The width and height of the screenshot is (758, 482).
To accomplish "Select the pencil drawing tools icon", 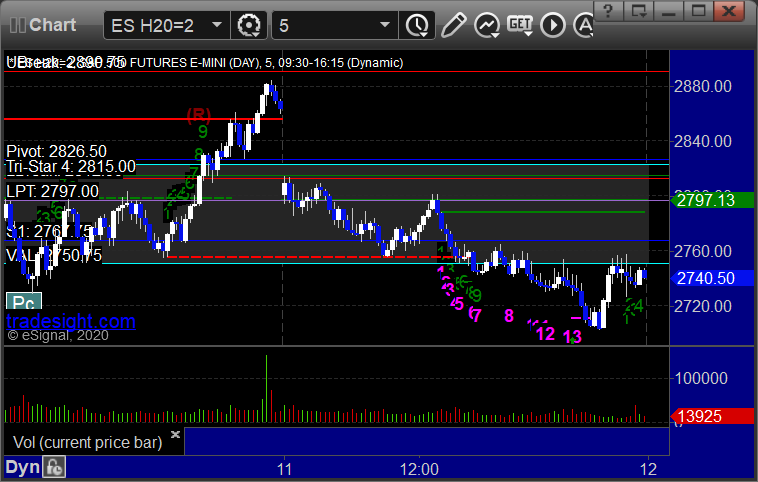I will [x=453, y=25].
